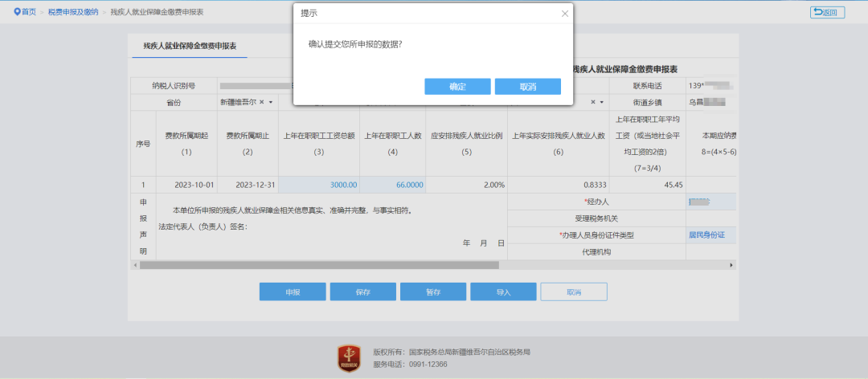Click the 纳税人识别号 label cell
868x379 pixels.
[174, 86]
